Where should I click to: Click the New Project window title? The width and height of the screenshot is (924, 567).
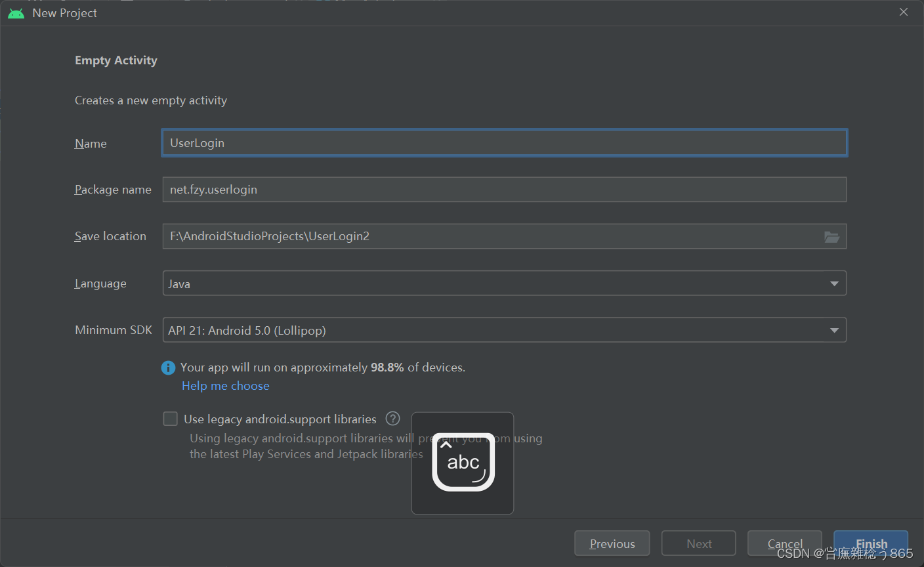(x=64, y=13)
